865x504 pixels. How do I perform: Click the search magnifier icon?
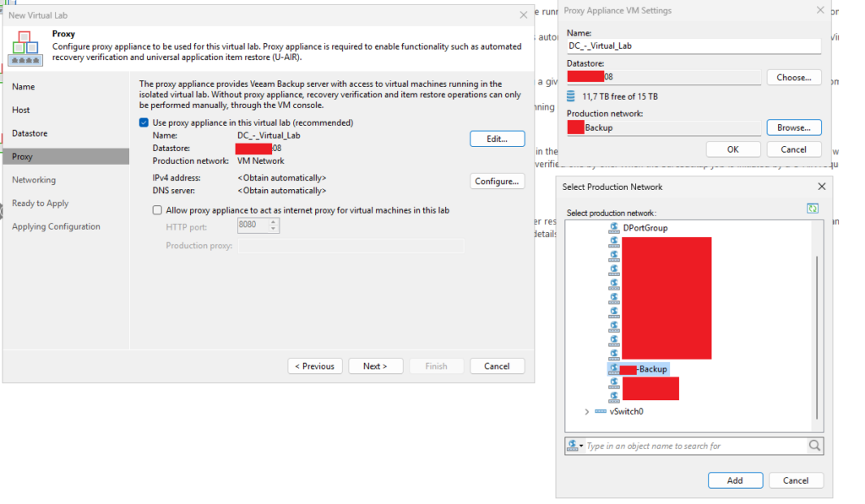814,446
